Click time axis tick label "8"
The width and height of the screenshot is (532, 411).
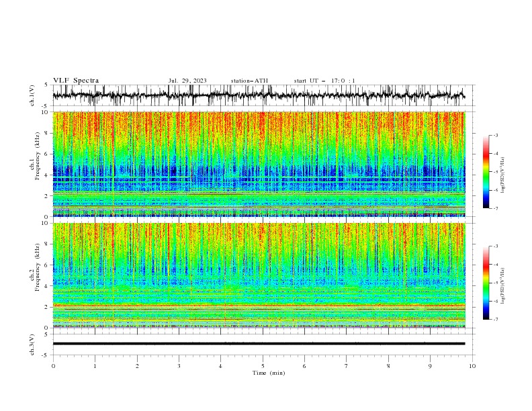point(388,366)
